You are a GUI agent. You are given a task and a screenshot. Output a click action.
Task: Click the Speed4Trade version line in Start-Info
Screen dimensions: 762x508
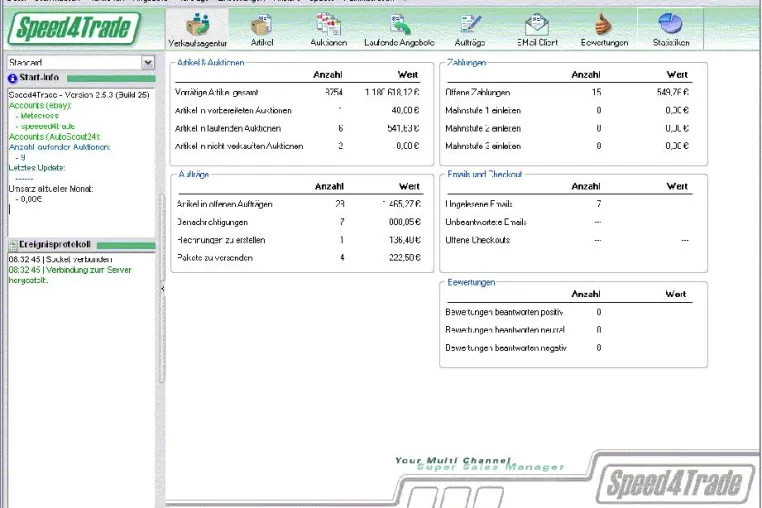[x=79, y=95]
